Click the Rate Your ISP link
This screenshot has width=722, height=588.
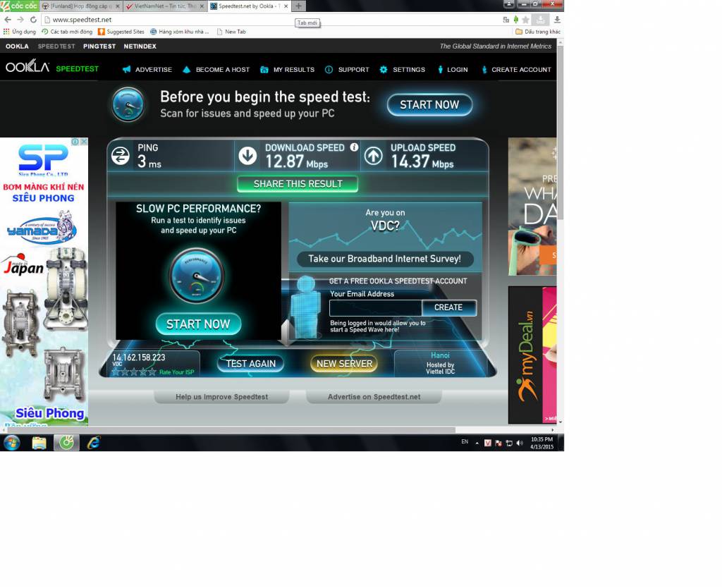tap(177, 372)
